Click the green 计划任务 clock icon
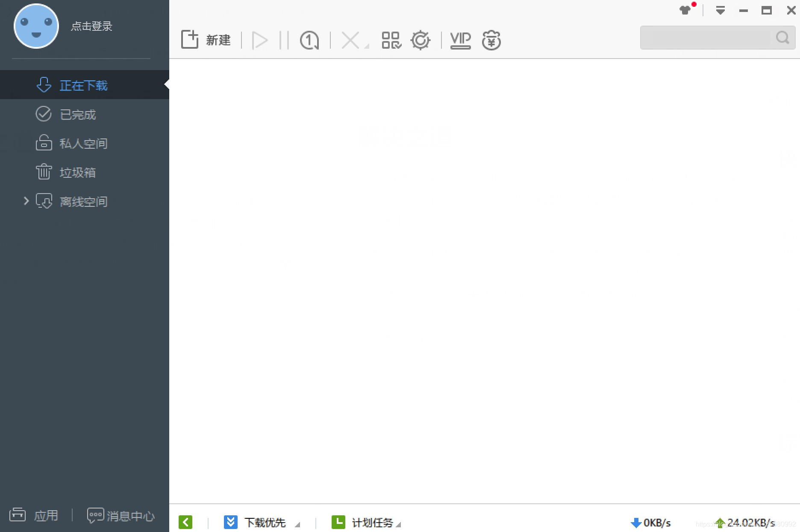800x532 pixels. point(338,522)
